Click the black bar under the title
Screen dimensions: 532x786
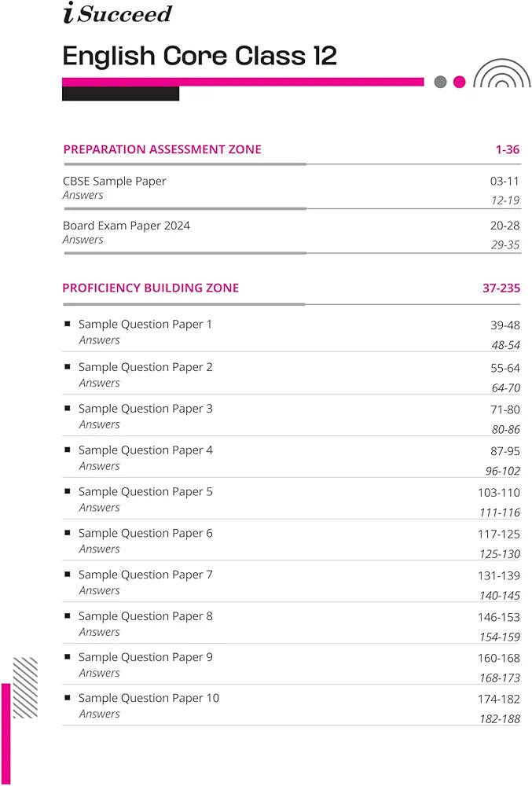click(120, 94)
